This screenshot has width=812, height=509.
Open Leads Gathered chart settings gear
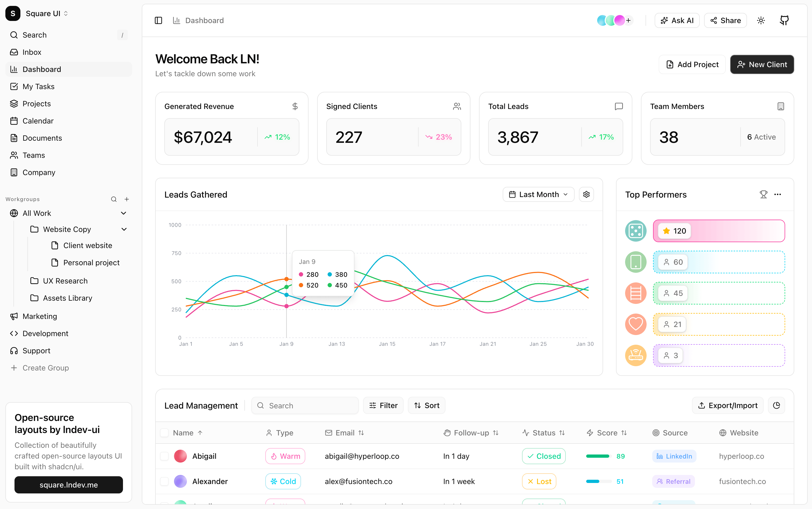click(586, 195)
